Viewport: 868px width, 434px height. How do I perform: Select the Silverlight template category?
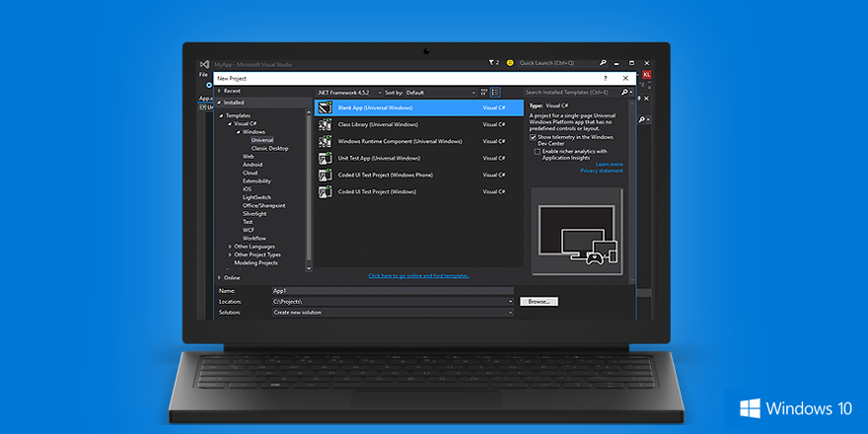254,214
